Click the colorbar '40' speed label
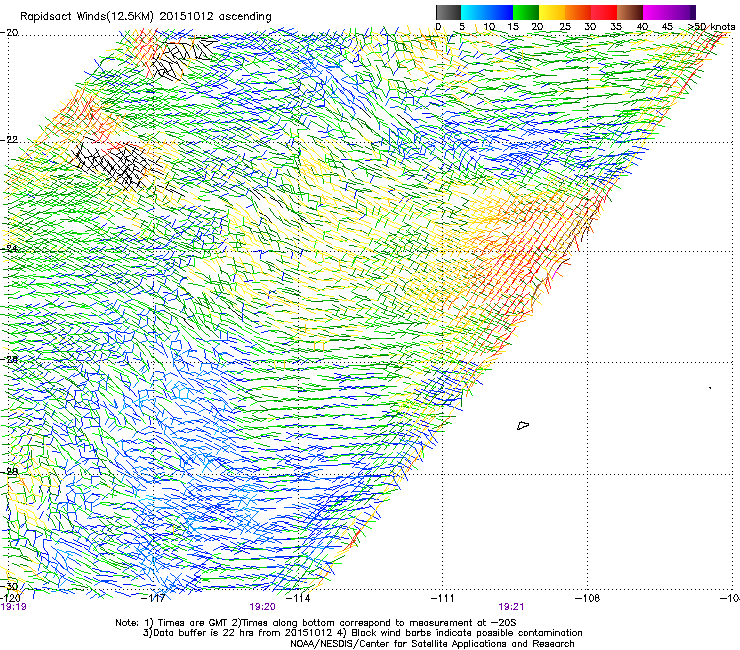Image resolution: width=740 pixels, height=650 pixels. tap(642, 27)
